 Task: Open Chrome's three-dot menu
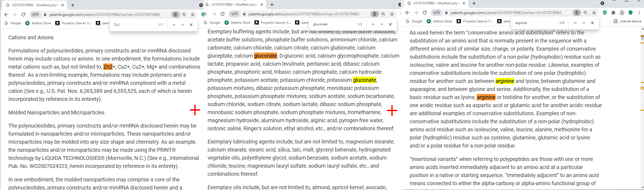click(639, 13)
